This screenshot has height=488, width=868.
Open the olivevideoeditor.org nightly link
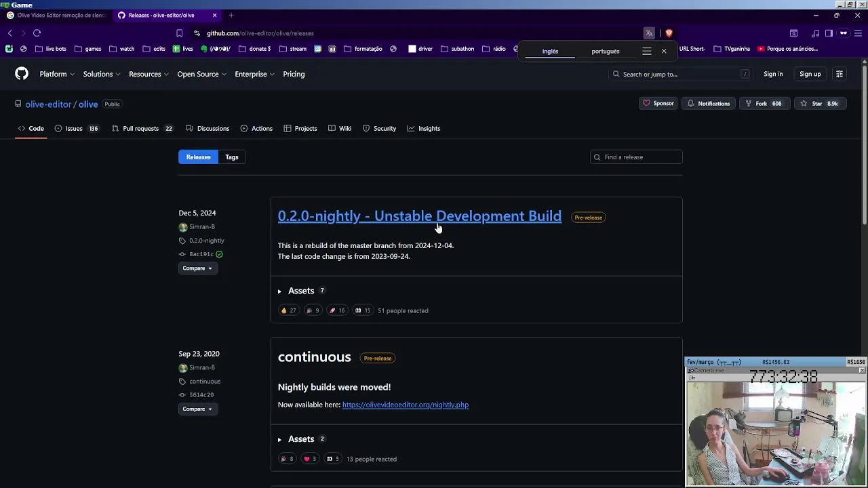(x=406, y=405)
